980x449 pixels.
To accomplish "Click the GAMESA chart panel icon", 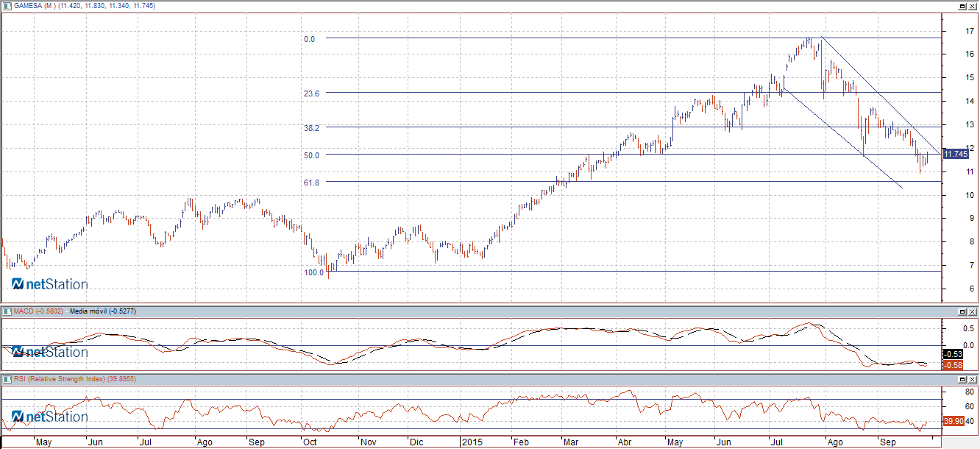I will pos(5,5).
